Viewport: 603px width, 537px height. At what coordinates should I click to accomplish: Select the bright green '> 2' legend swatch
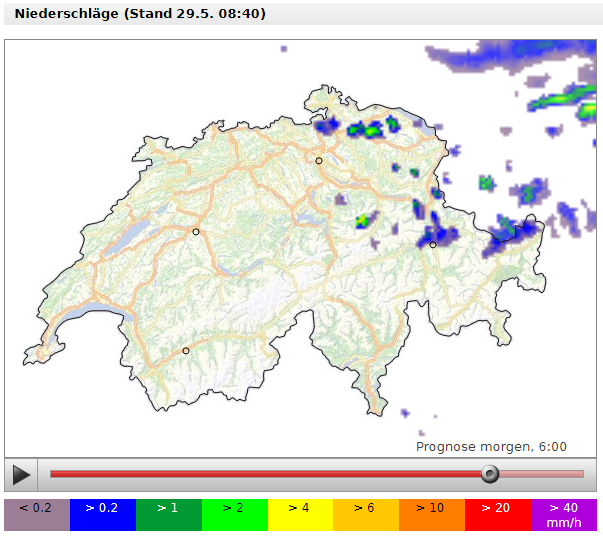[234, 514]
